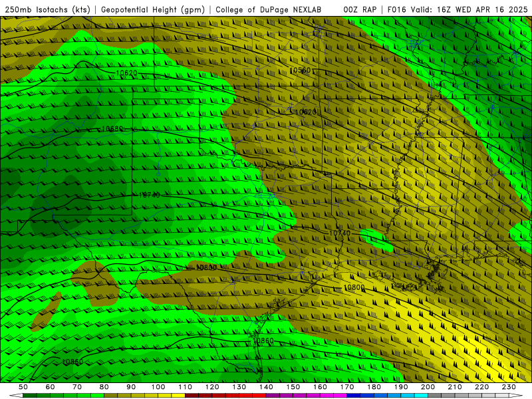Click the 110 kts color bar tick label

pyautogui.click(x=186, y=387)
